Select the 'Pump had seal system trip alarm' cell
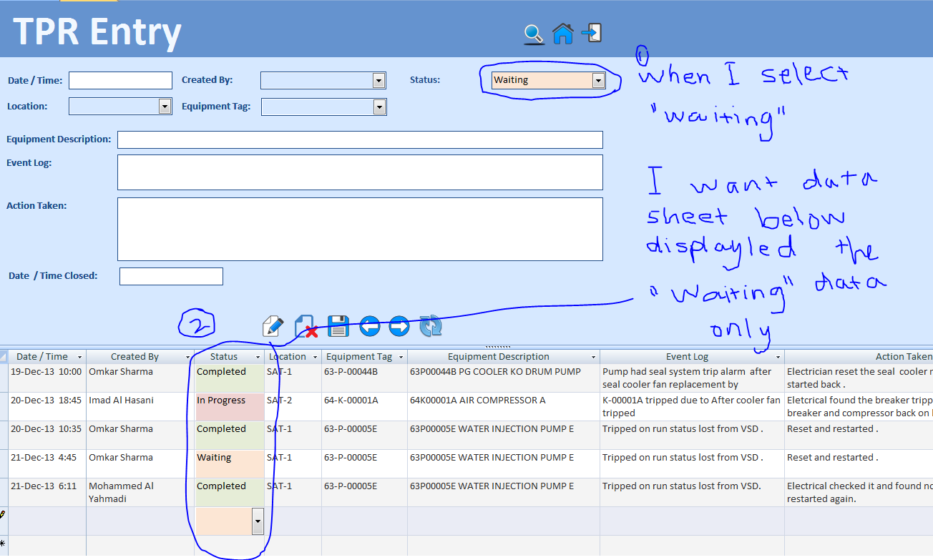Viewport: 933px width, 560px height. coord(693,378)
